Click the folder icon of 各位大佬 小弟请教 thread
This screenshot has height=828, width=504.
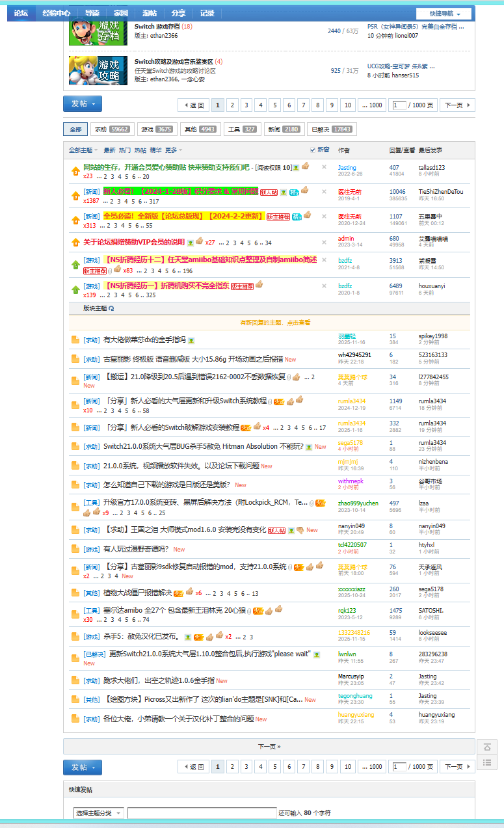pos(75,719)
